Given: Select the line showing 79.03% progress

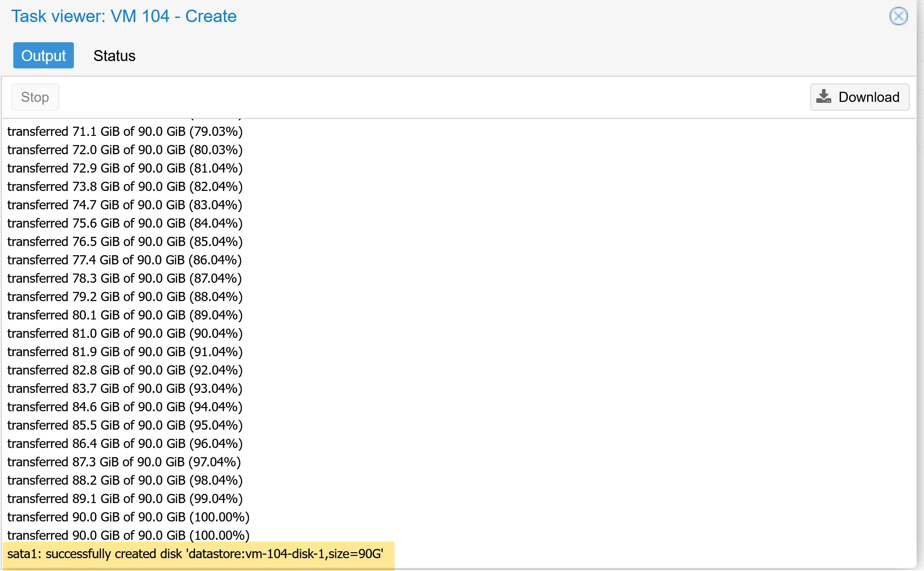Looking at the screenshot, I should [x=125, y=131].
